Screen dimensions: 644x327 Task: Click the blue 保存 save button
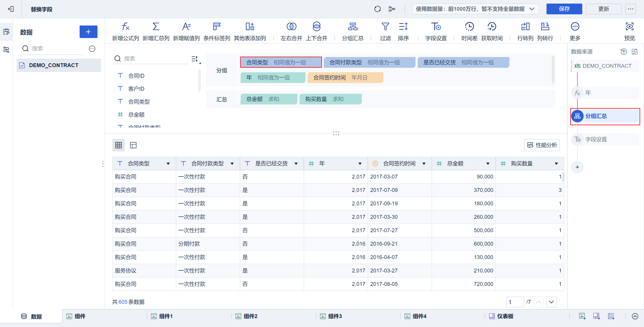point(564,9)
